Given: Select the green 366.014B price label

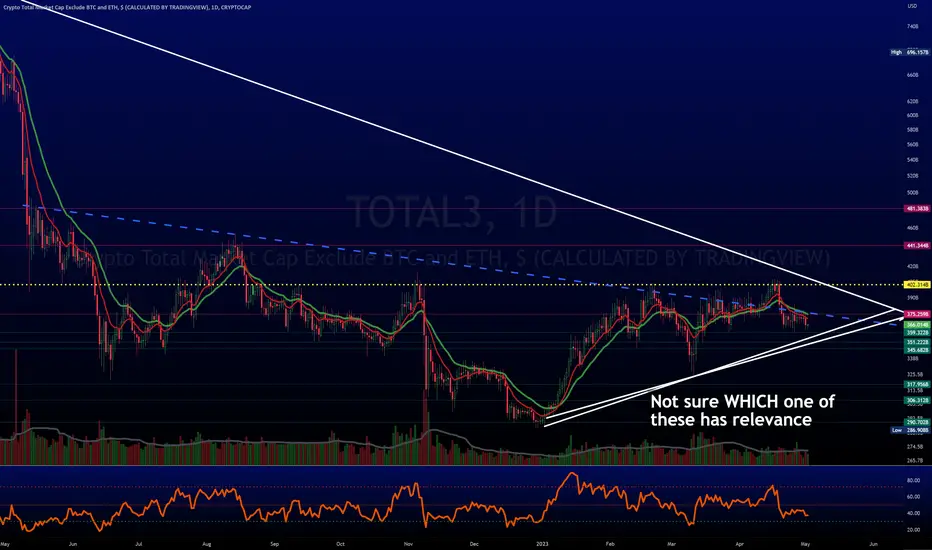Looking at the screenshot, I should pyautogui.click(x=917, y=325).
